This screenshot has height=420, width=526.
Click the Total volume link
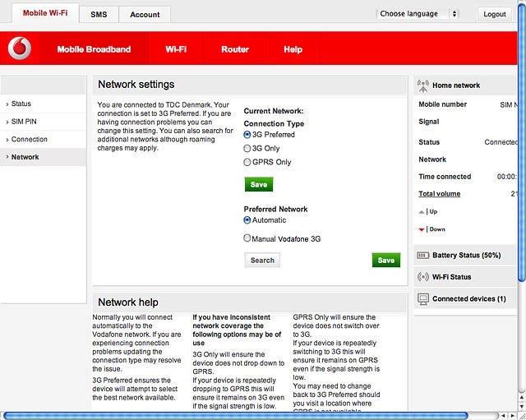[440, 194]
